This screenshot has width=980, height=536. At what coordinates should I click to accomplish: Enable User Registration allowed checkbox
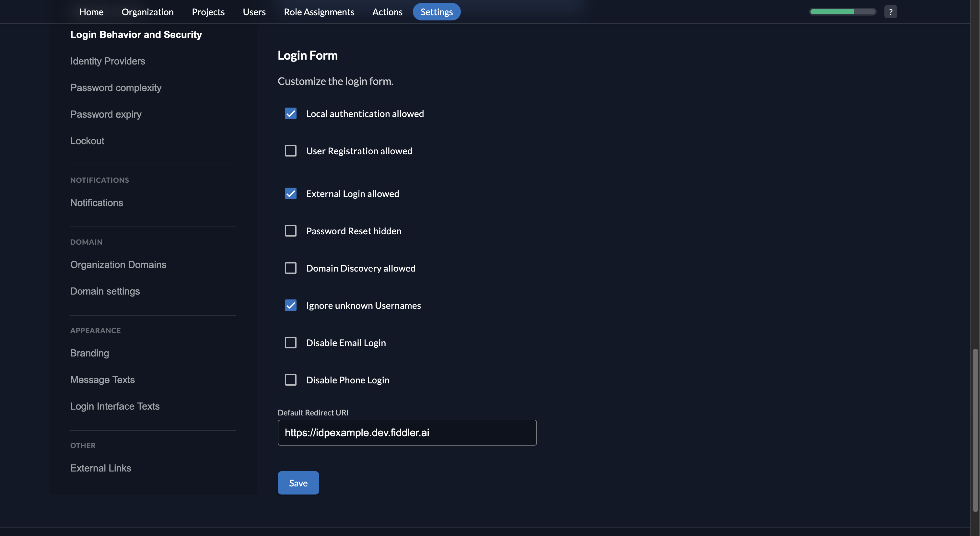click(290, 151)
